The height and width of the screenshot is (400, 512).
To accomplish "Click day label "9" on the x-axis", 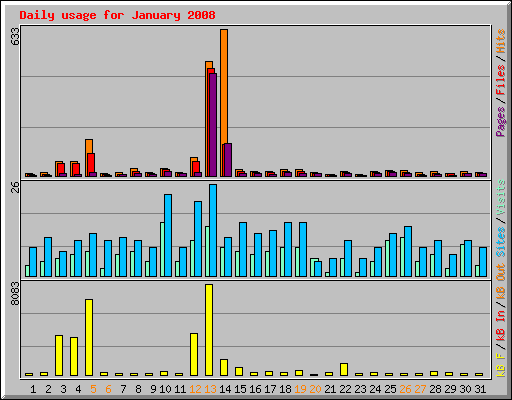I will coord(153,389).
